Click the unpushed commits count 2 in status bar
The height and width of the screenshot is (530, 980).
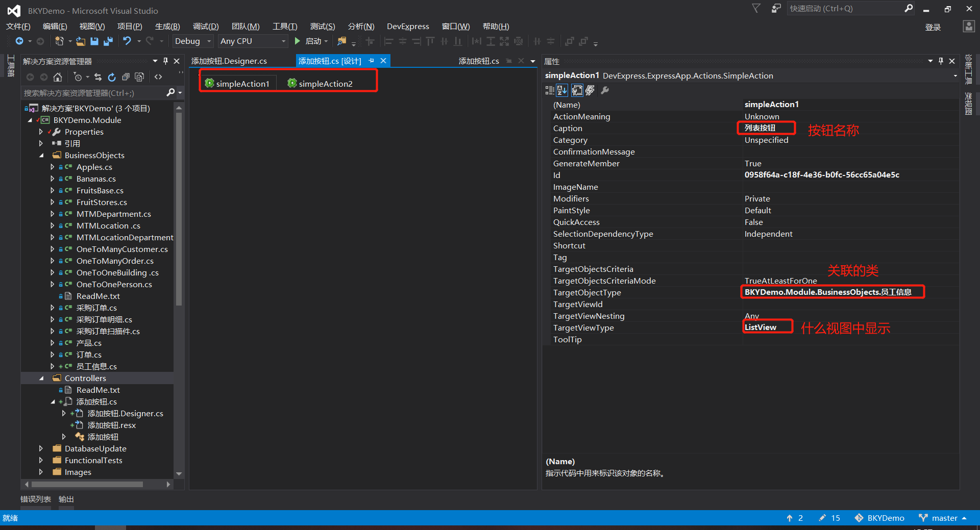pos(795,518)
